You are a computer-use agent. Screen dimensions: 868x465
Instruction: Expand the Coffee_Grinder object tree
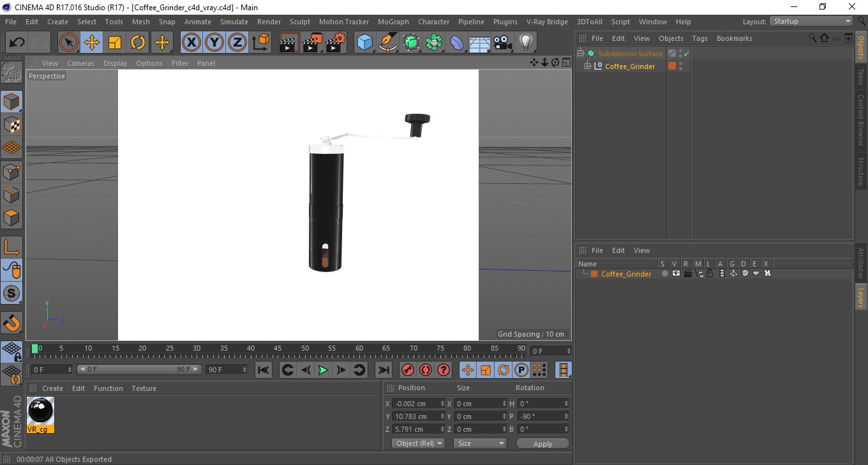pyautogui.click(x=588, y=66)
